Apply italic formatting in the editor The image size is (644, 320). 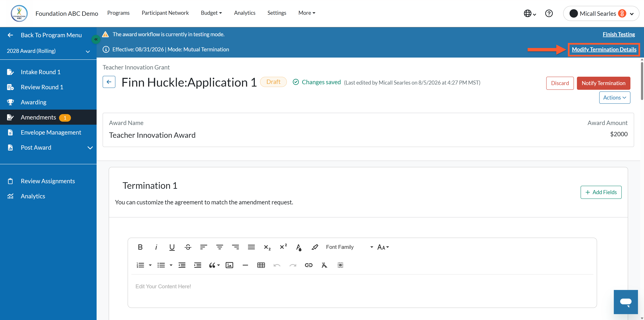(x=156, y=247)
